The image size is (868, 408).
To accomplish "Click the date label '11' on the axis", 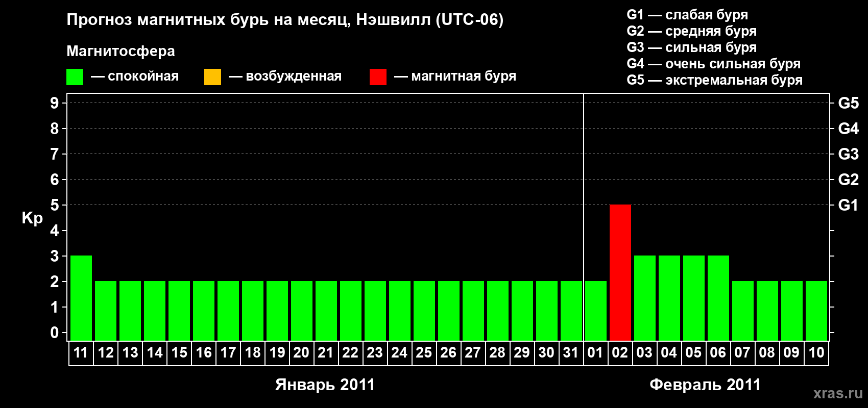I will tap(81, 352).
